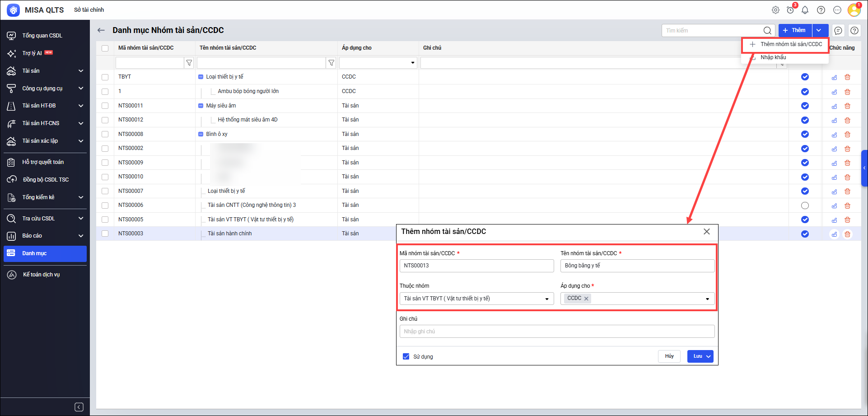868x416 pixels.
Task: Click filter icon for Mã nhóm column
Action: tap(189, 63)
